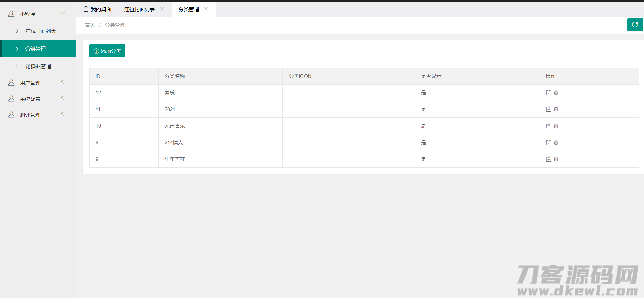Image resolution: width=644 pixels, height=298 pixels.
Task: Switch to the 我的桌面 tab
Action: tap(97, 9)
